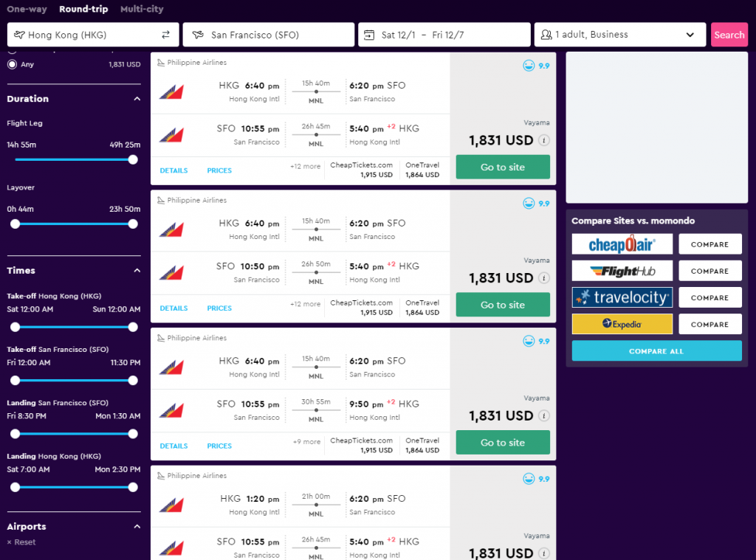Click cheapOair logo in compare panel

622,244
